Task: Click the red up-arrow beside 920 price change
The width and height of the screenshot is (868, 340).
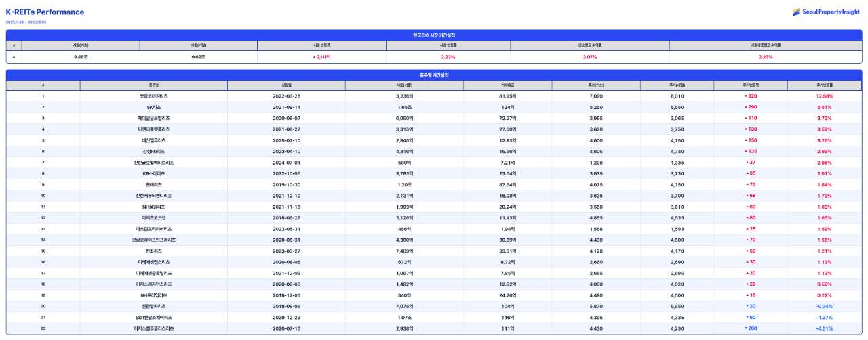Action: click(x=746, y=96)
